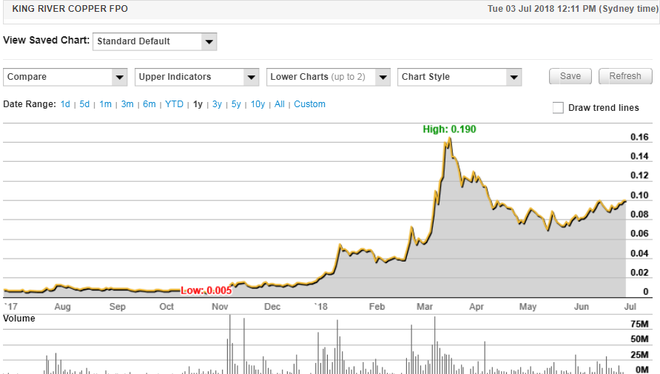This screenshot has height=374, width=660.
Task: Choose the 1m date range
Action: tap(105, 104)
